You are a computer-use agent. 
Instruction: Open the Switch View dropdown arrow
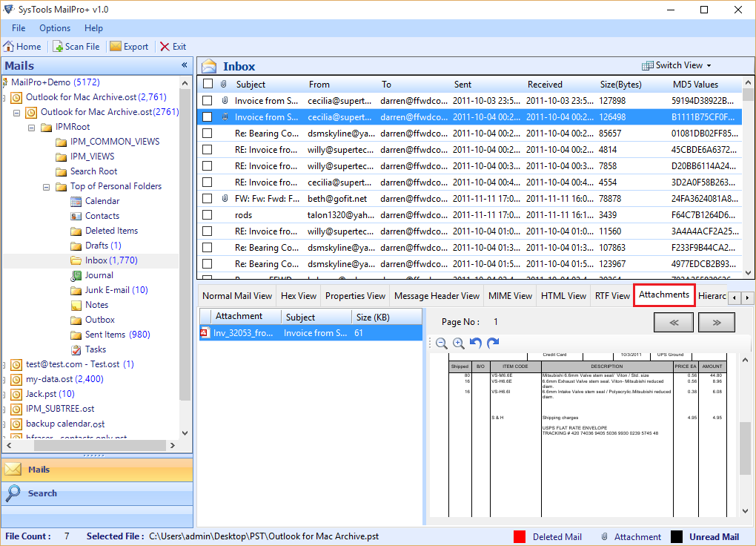[709, 66]
